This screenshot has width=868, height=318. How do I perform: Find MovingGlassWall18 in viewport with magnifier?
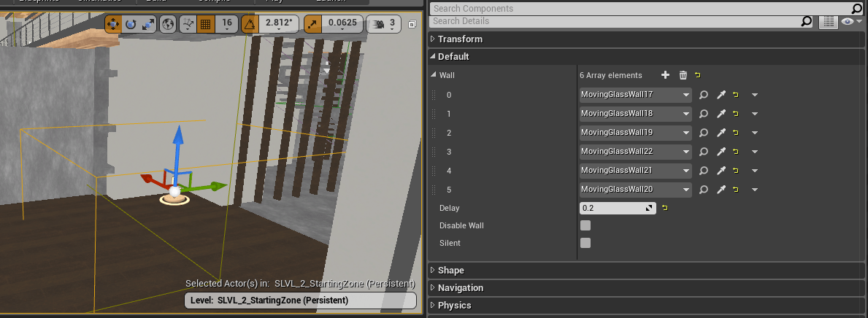(704, 114)
